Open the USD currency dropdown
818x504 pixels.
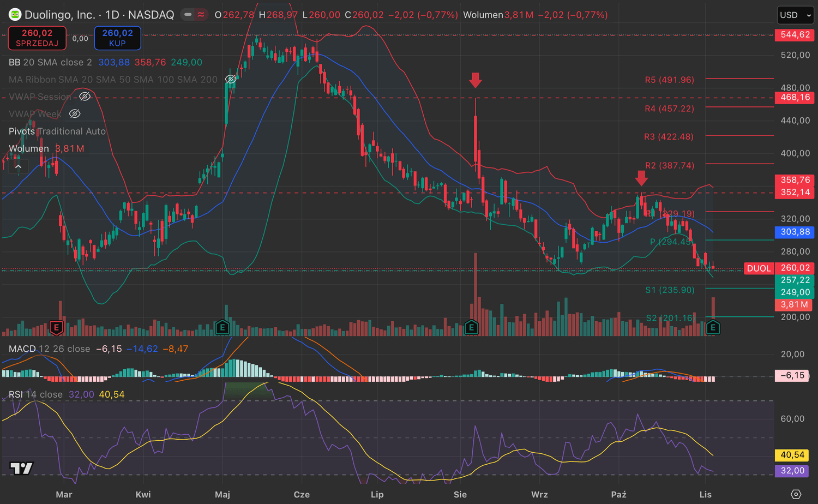[x=795, y=15]
